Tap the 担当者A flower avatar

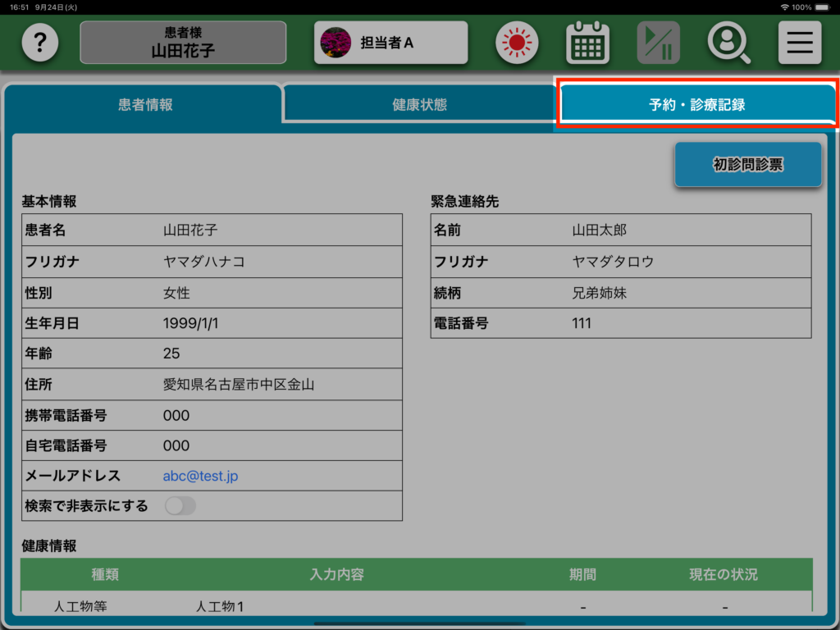click(x=335, y=43)
